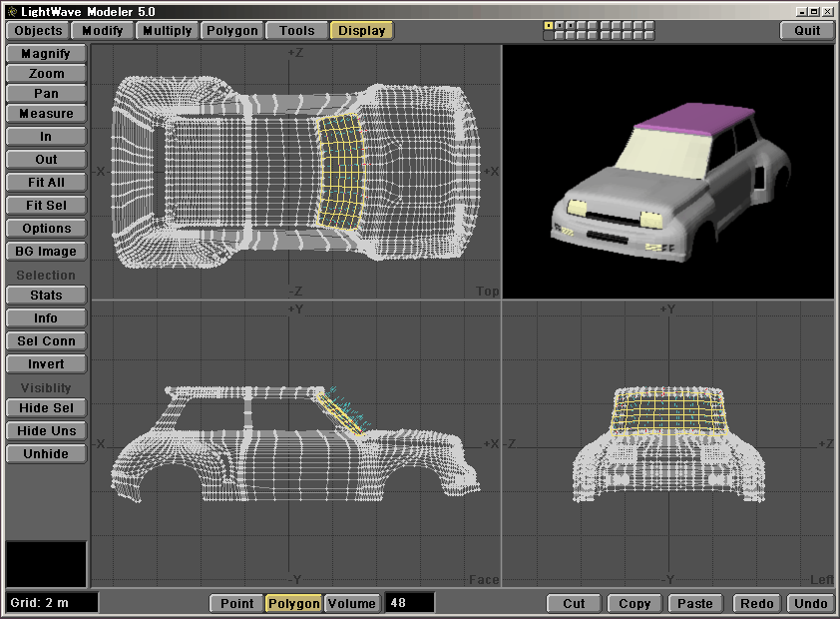Click the selection count field showing 48

(x=409, y=603)
